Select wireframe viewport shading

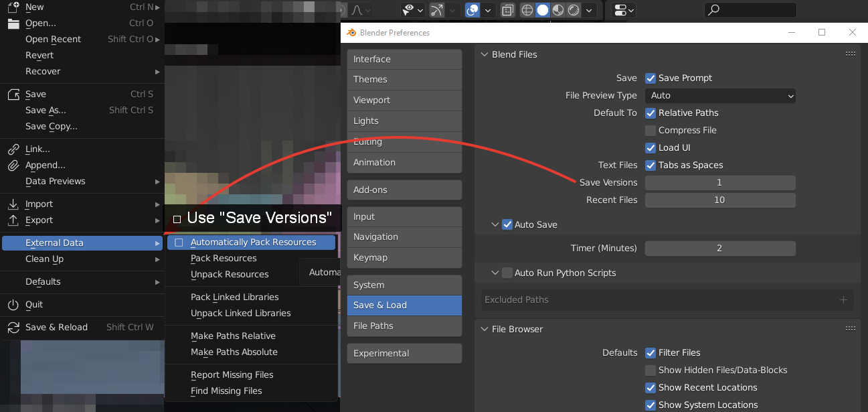coord(527,10)
